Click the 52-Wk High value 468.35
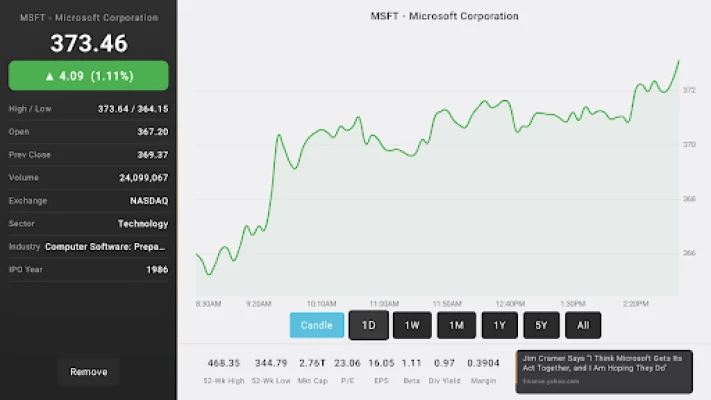The image size is (711, 400). [x=224, y=363]
